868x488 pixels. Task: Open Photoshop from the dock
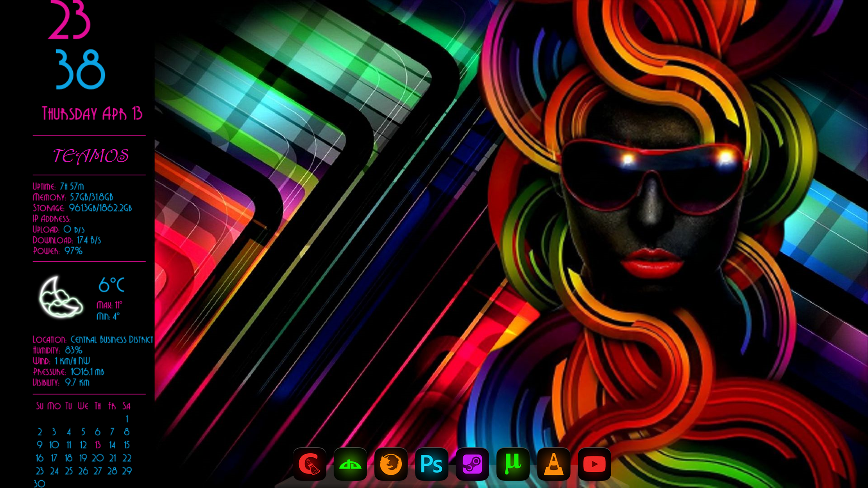point(432,464)
